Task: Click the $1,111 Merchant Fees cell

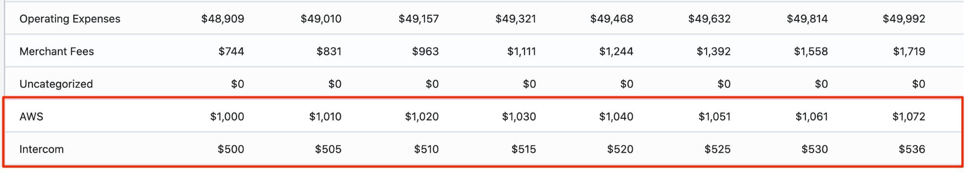Action: click(x=521, y=51)
